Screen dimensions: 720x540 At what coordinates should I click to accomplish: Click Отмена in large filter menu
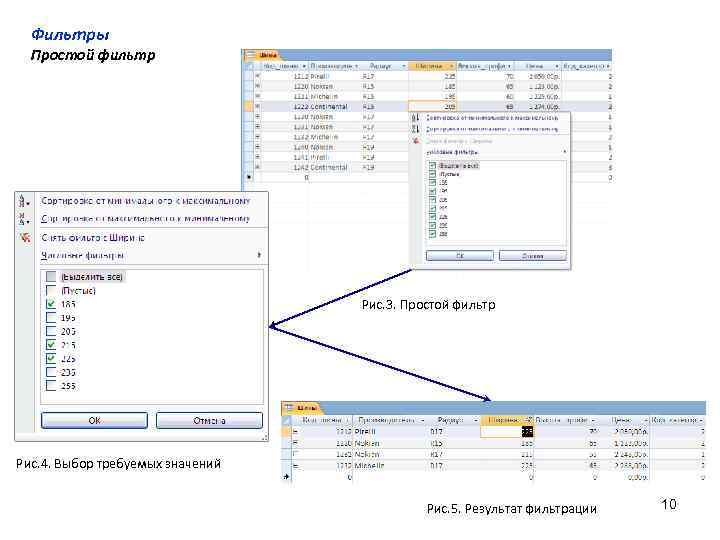tap(209, 420)
